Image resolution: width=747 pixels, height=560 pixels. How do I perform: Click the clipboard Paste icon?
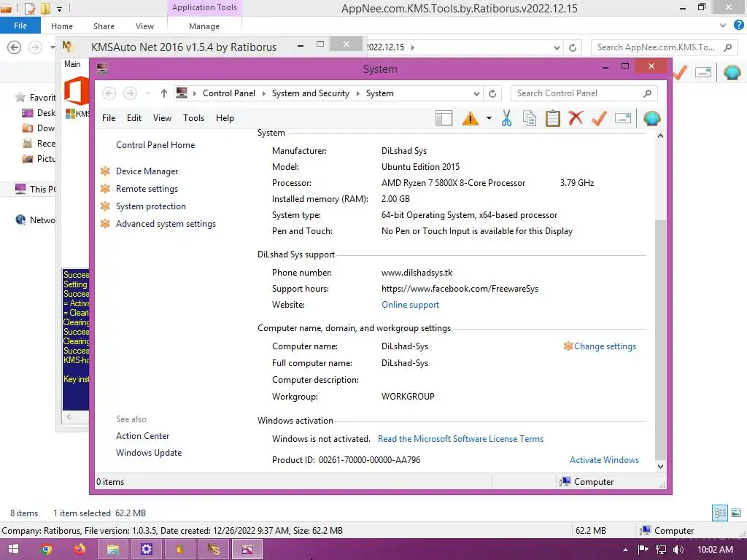(x=553, y=118)
